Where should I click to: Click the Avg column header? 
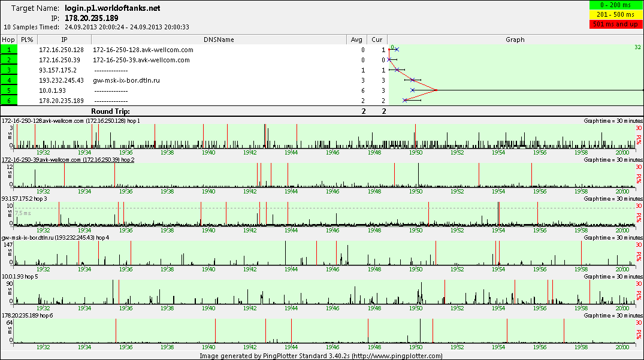356,40
